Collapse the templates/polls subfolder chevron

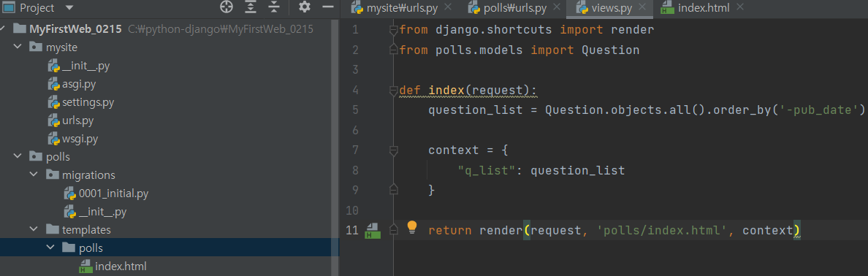click(50, 248)
